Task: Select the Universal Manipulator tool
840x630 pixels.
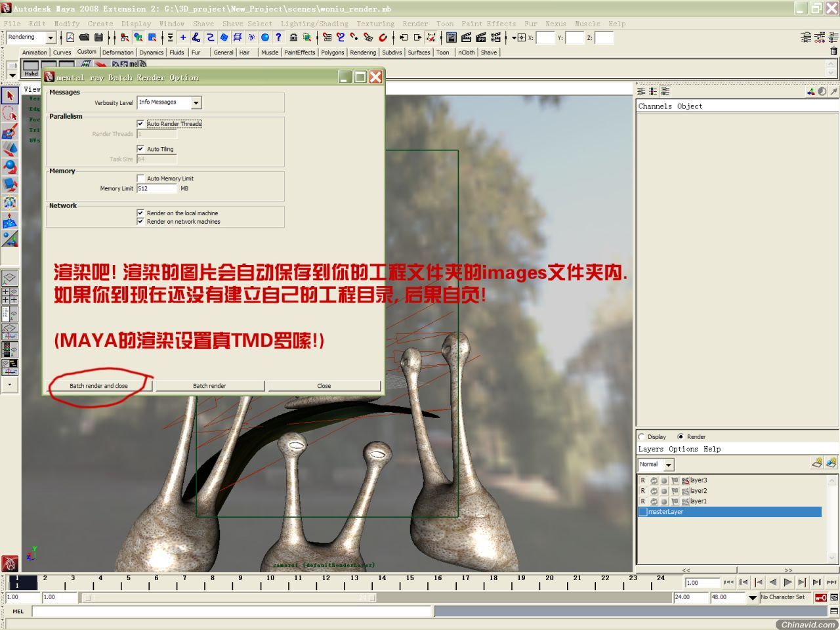Action: [x=10, y=202]
